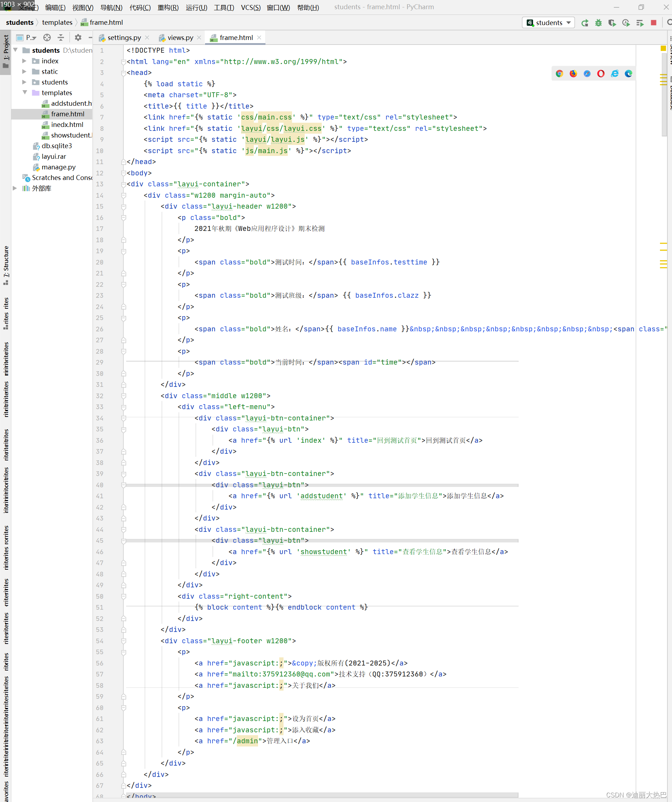
Task: Toggle the 1: Project tool window
Action: coord(6,52)
